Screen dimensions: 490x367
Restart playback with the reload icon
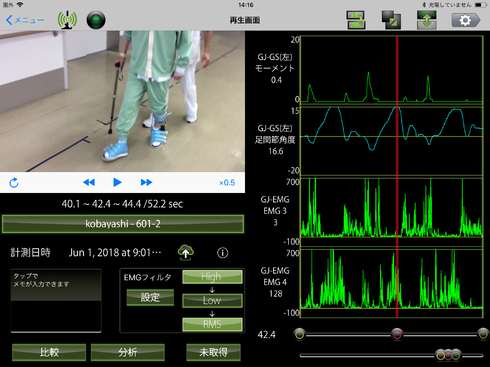pos(14,183)
